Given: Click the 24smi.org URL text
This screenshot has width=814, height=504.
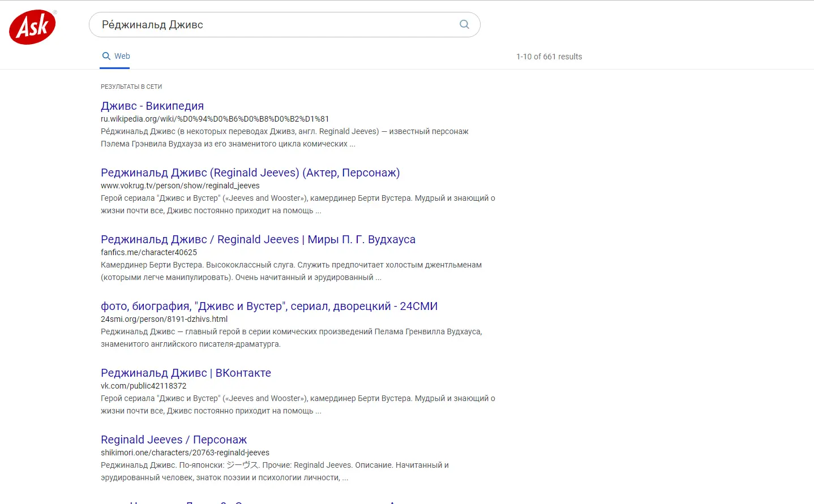Looking at the screenshot, I should 164,319.
